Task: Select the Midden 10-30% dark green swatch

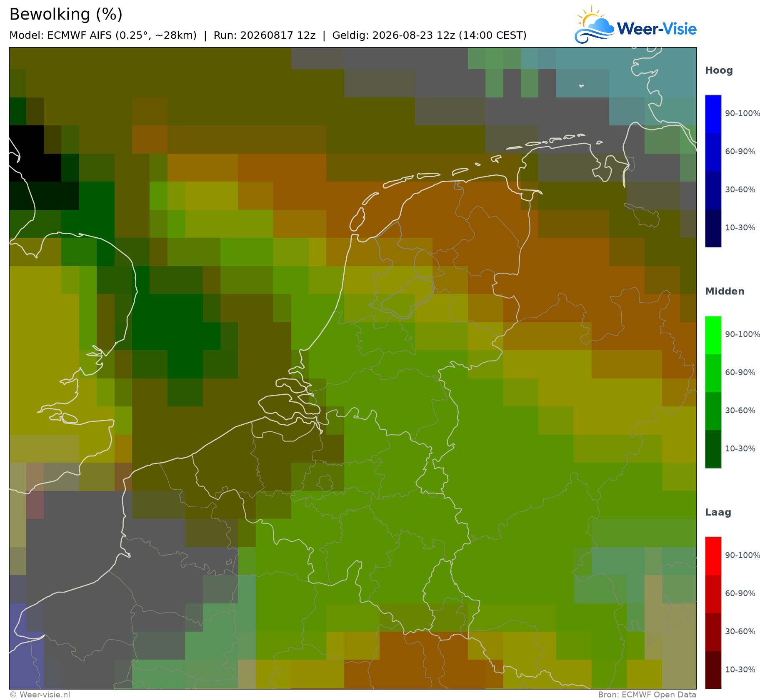Action: tap(713, 449)
